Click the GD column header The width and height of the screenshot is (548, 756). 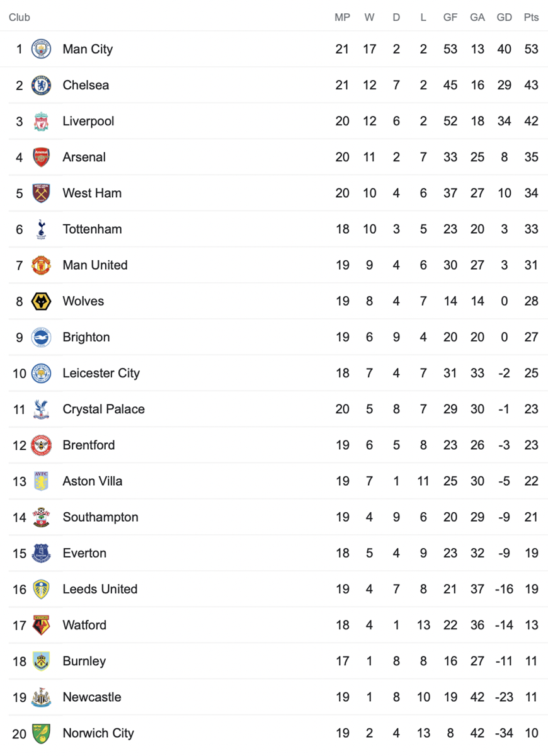pos(505,17)
